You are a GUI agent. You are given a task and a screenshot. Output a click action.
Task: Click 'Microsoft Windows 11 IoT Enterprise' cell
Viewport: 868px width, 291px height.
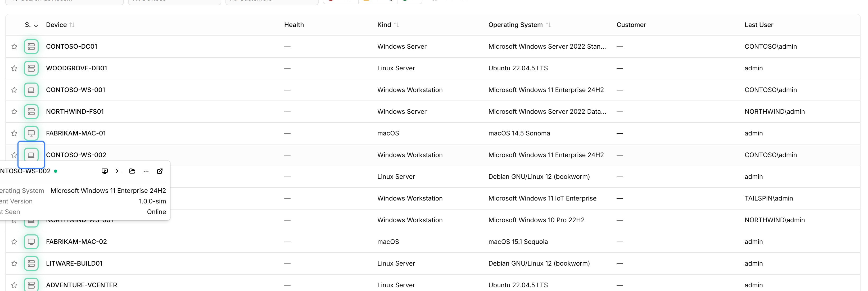pyautogui.click(x=542, y=198)
